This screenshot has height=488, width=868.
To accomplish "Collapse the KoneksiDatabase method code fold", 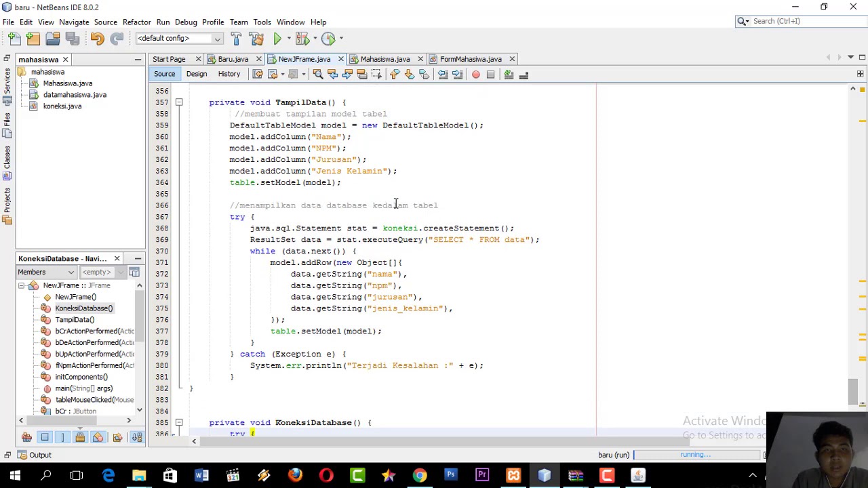I will [179, 422].
